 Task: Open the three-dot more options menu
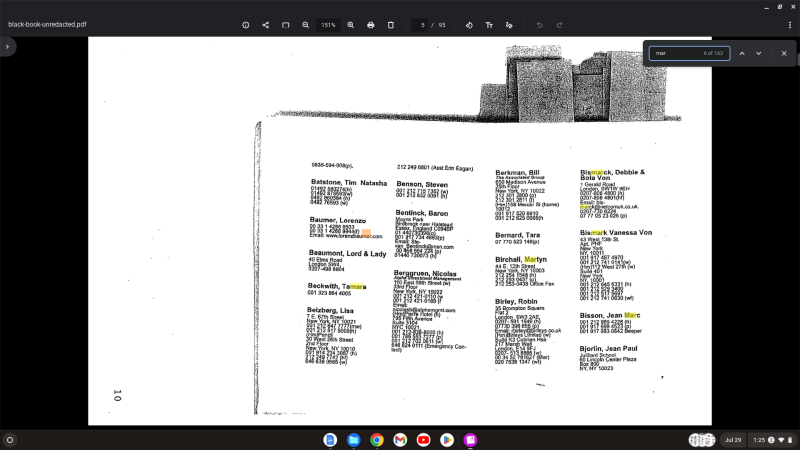point(788,24)
